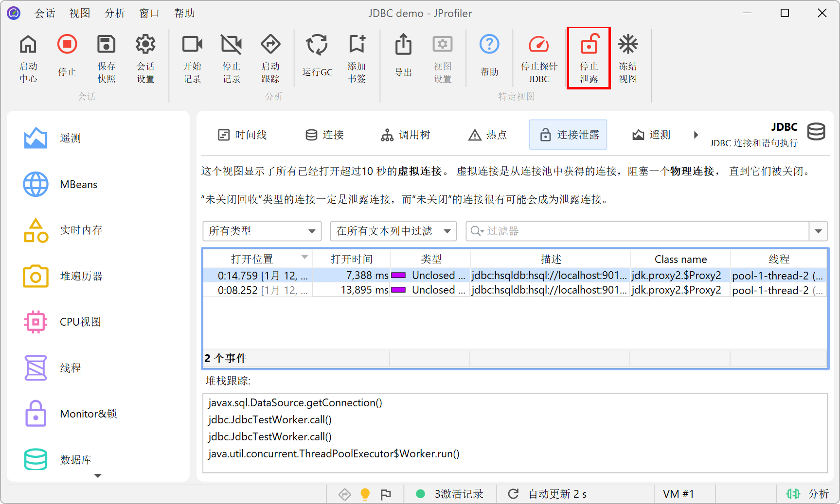This screenshot has width=840, height=504.
Task: Open Help (帮助)
Action: [489, 55]
